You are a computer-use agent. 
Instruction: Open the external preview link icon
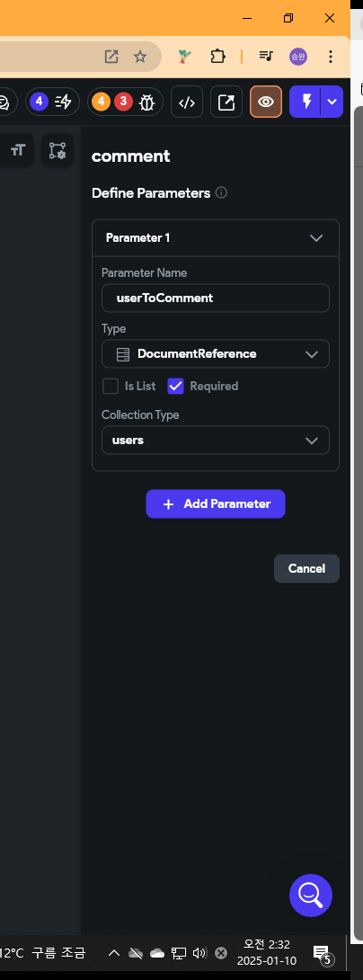(x=226, y=102)
